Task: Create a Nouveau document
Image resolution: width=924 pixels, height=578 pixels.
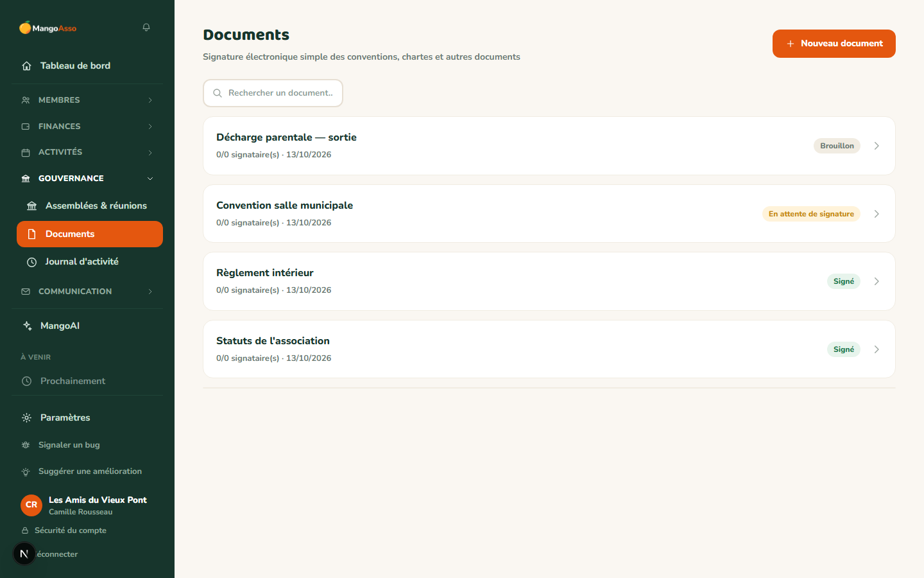Action: 834,44
